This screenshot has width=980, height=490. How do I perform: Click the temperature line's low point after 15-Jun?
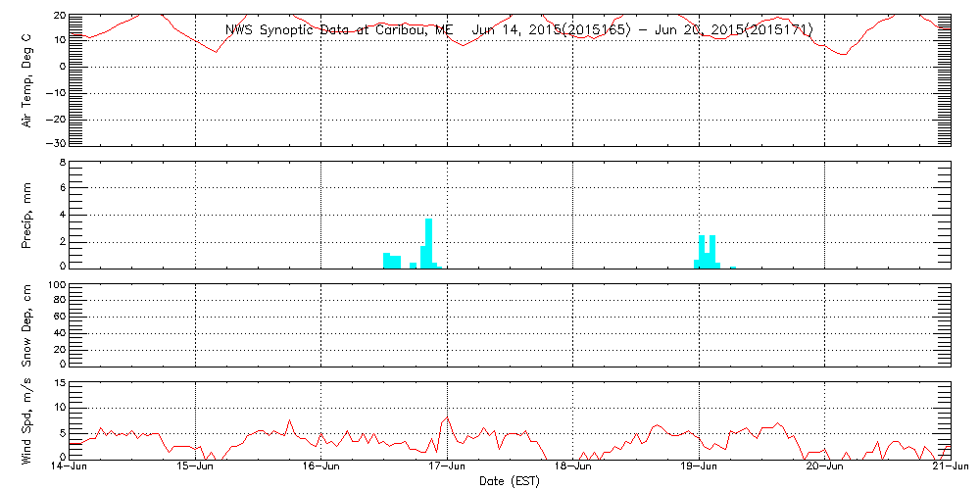[x=217, y=51]
